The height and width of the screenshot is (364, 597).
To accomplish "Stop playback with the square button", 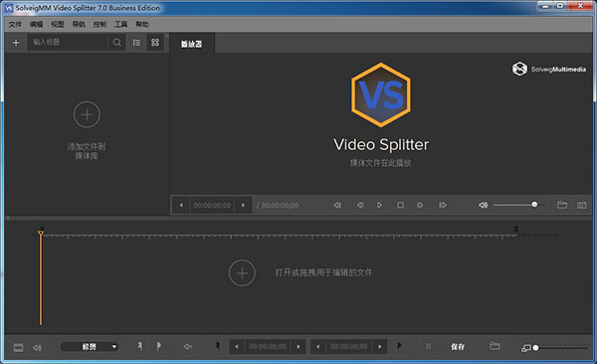I will point(401,205).
